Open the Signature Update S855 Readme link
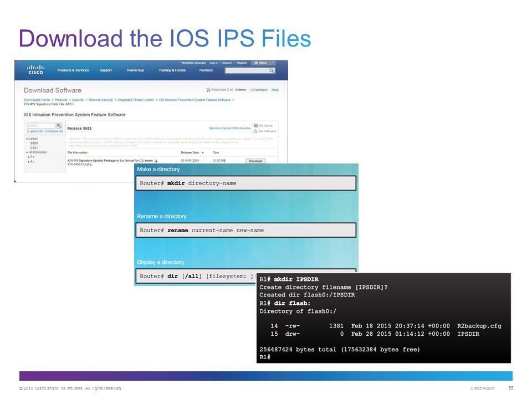This screenshot has width=532, height=399. pyautogui.click(x=229, y=128)
